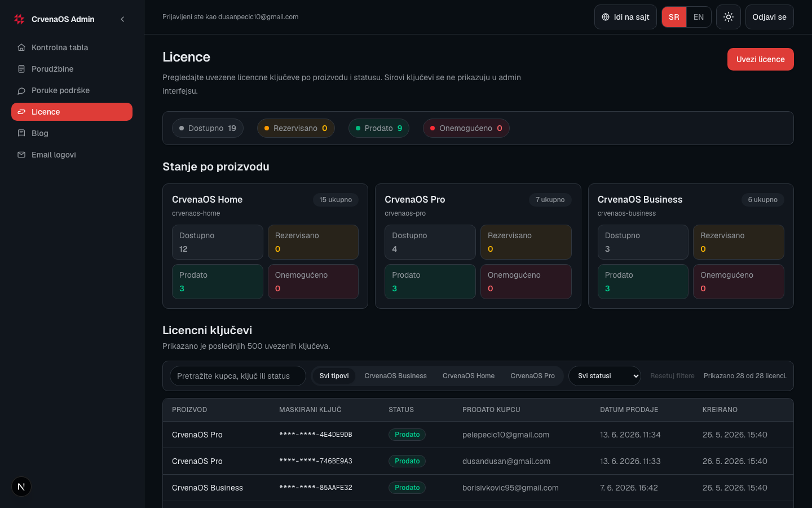Open Poruke podrške section

coord(72,90)
